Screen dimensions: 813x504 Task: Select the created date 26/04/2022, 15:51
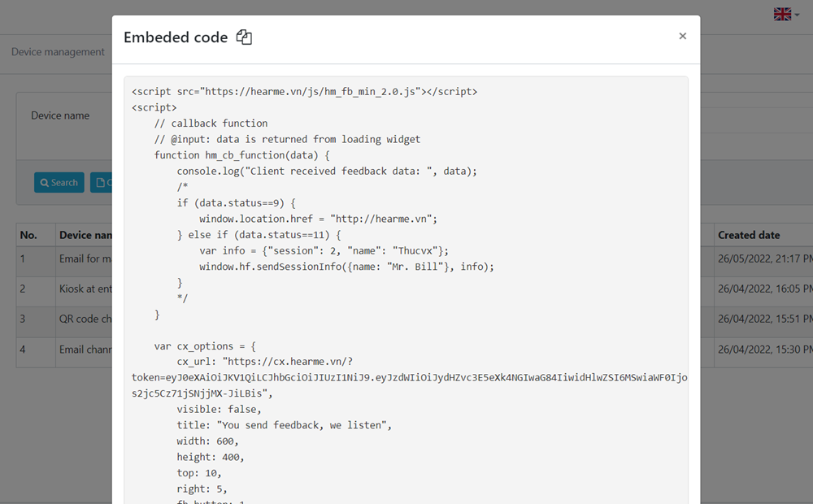coord(765,319)
